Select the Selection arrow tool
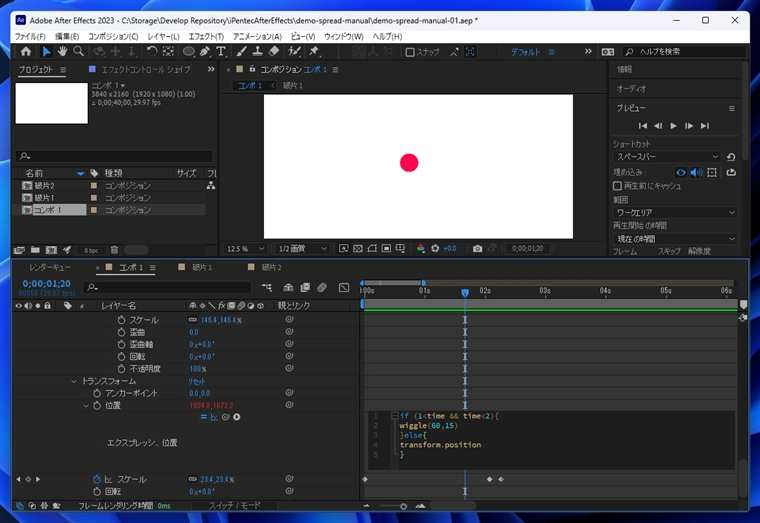This screenshot has width=760, height=523. point(47,51)
